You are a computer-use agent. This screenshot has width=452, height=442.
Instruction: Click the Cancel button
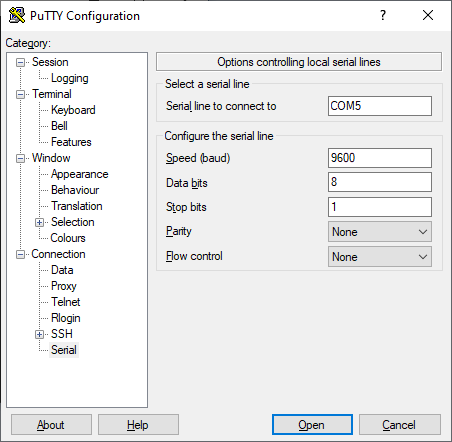pos(400,425)
